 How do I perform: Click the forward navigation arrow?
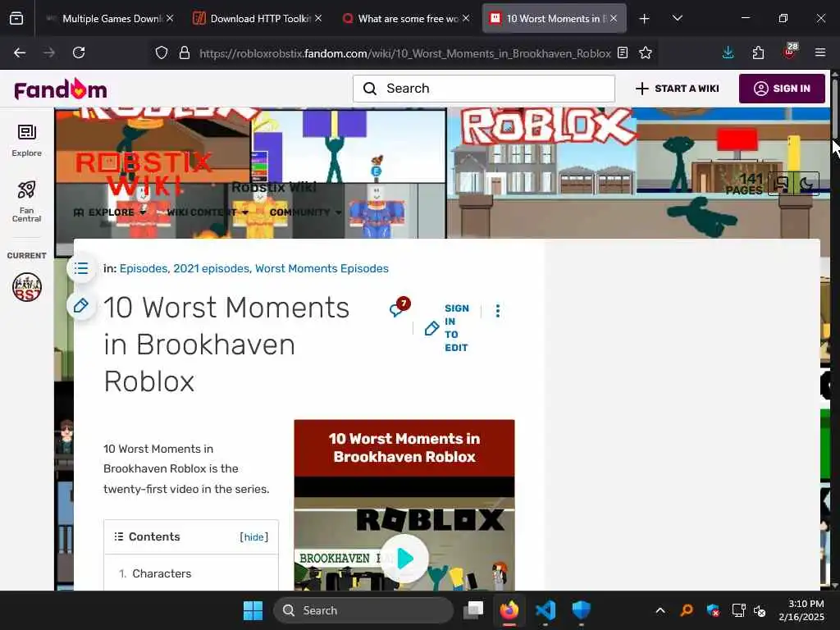(49, 52)
